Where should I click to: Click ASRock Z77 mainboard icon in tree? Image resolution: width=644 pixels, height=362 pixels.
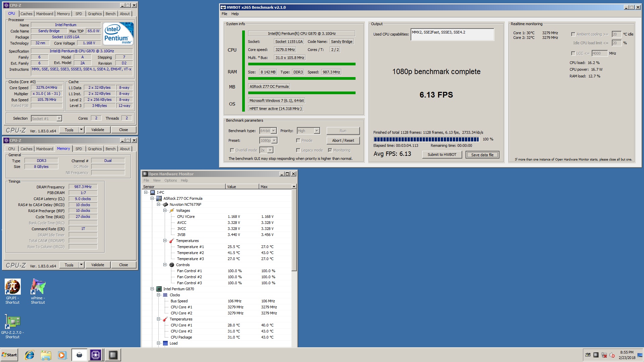click(x=159, y=198)
